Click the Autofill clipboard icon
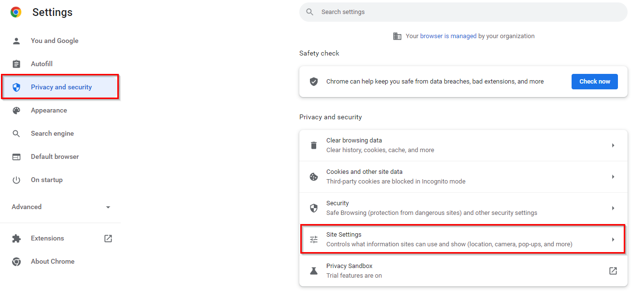The width and height of the screenshot is (644, 297). coord(16,64)
